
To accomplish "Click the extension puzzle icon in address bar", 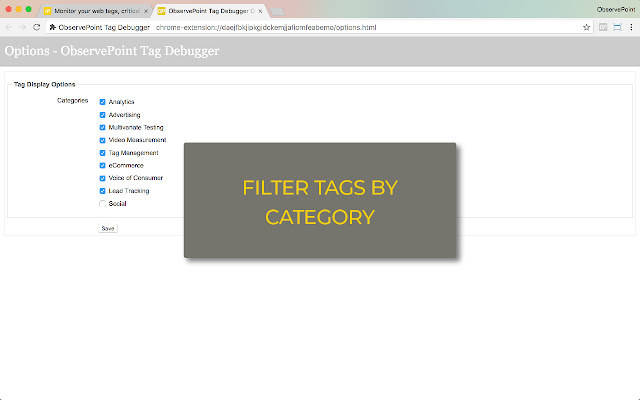I will click(53, 27).
